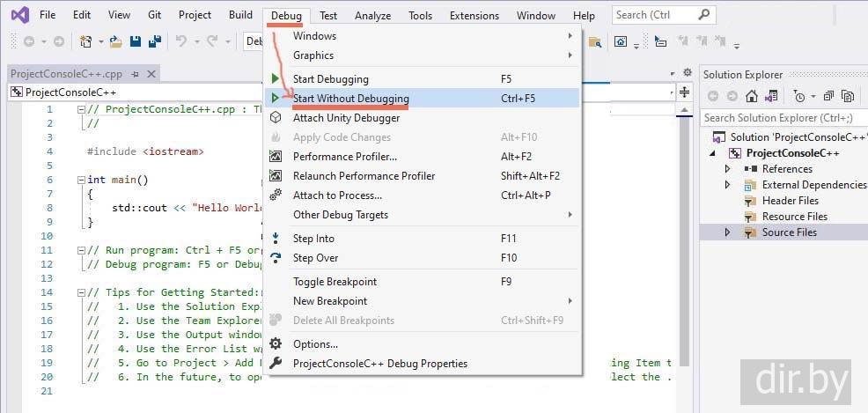The image size is (868, 413).
Task: Expand the Source Files folder
Action: [727, 232]
